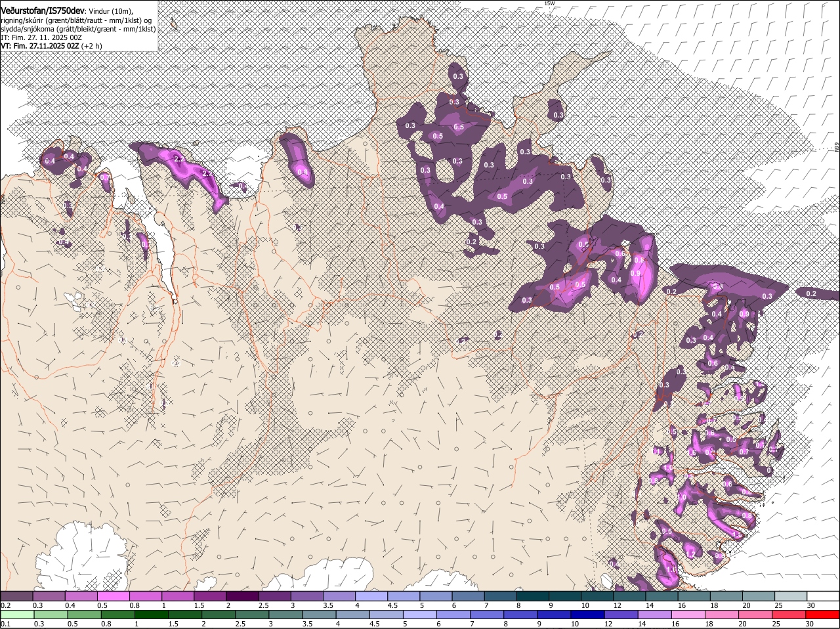The width and height of the screenshot is (840, 629).
Task: Click the 'slydda/snjókoma' legend description line
Action: pyautogui.click(x=78, y=29)
